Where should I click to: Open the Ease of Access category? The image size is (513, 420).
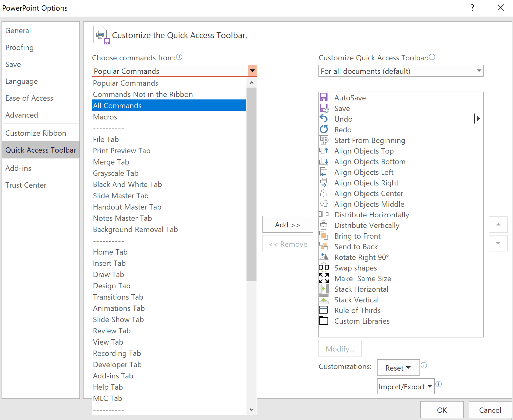[x=41, y=98]
